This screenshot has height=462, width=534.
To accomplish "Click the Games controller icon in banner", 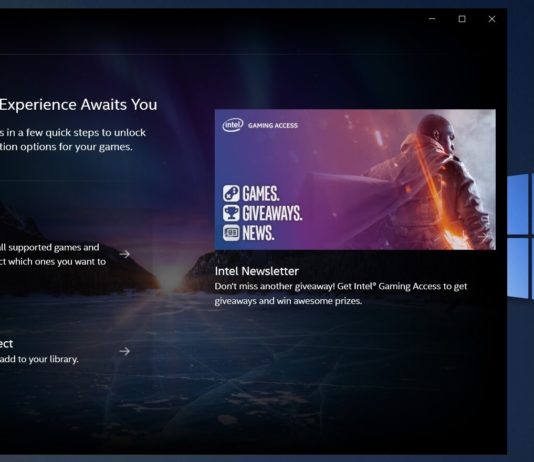I will (x=231, y=193).
